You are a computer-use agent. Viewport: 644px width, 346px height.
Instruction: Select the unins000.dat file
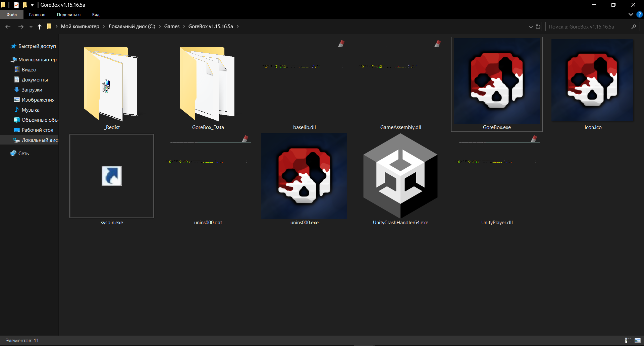pos(208,180)
